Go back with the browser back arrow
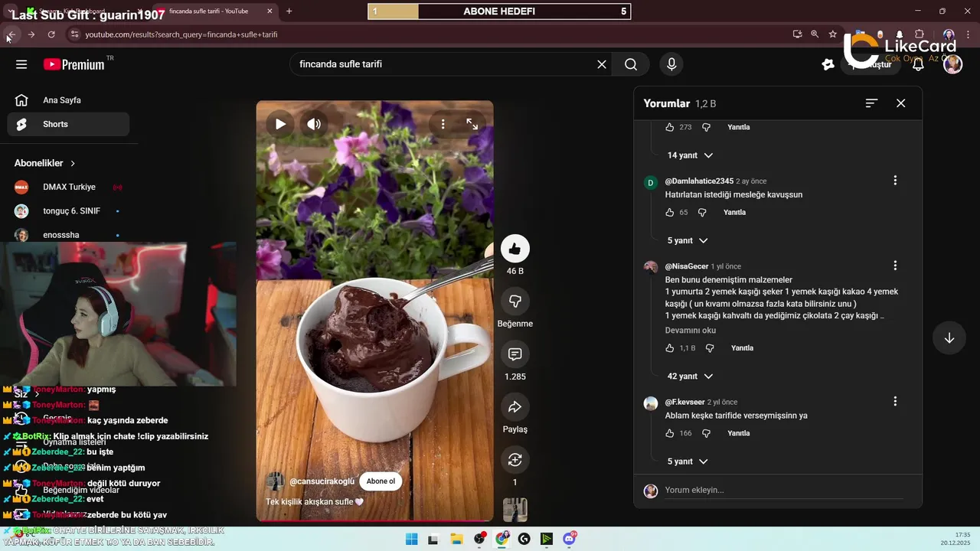This screenshot has height=551, width=980. click(11, 34)
